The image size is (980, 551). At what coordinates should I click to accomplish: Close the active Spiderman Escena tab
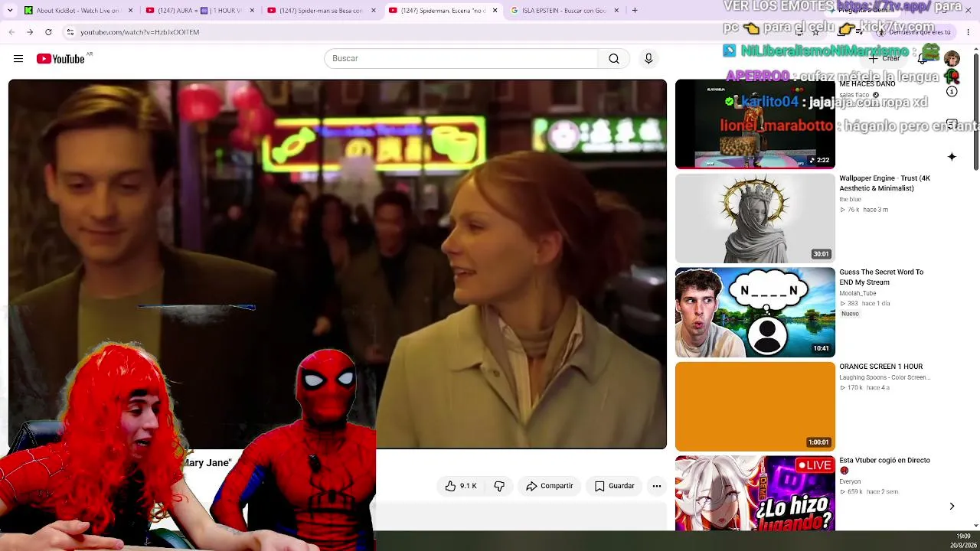[495, 11]
